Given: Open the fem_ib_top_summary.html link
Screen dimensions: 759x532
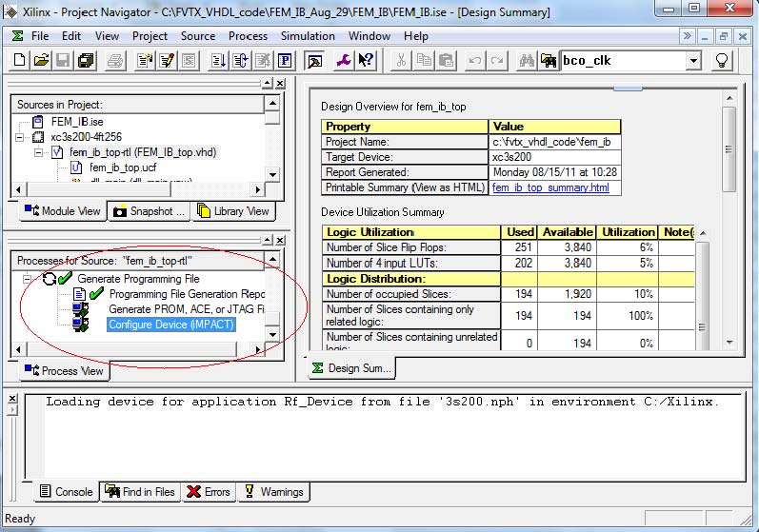Looking at the screenshot, I should (550, 187).
